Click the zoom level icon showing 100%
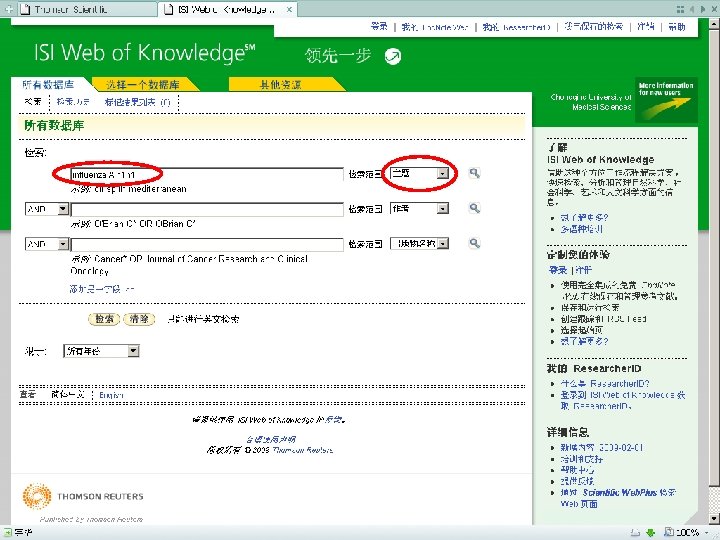This screenshot has height=540, width=720. pos(669,533)
